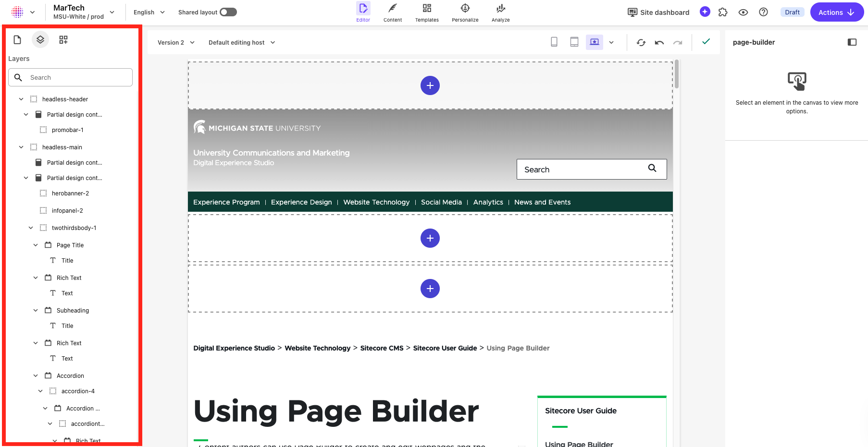Collapse the Subheading layer
Screen dimensions: 868x447
point(36,310)
